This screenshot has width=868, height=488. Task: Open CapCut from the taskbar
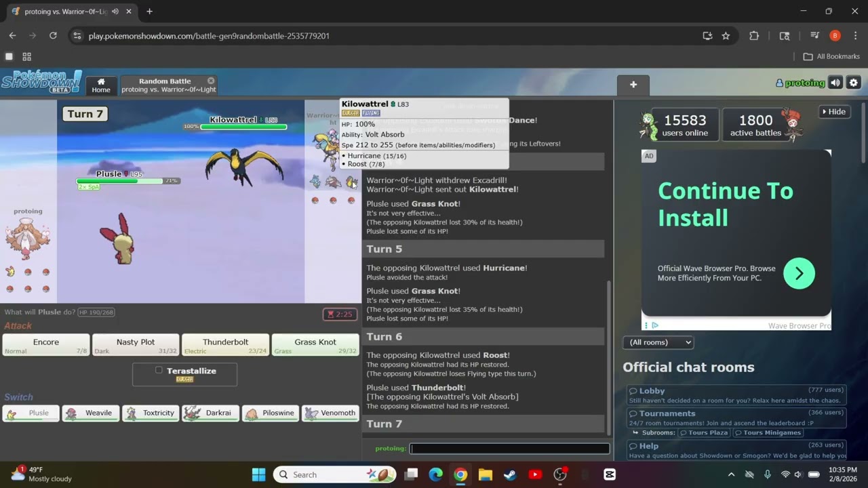[610, 474]
